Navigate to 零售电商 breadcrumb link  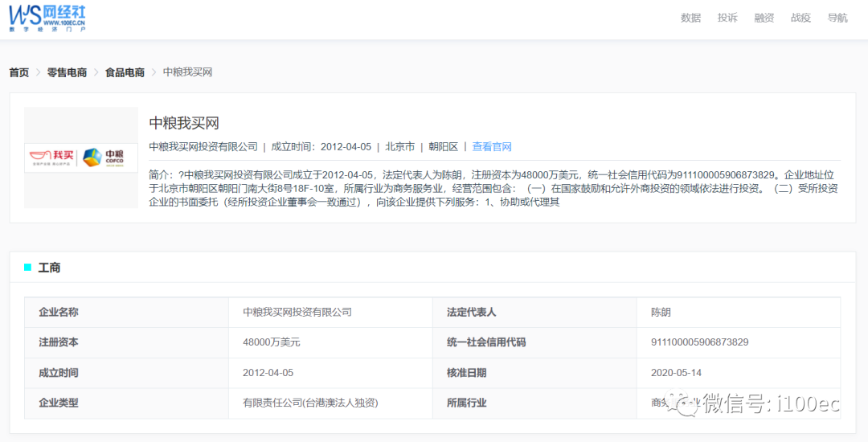coord(67,72)
